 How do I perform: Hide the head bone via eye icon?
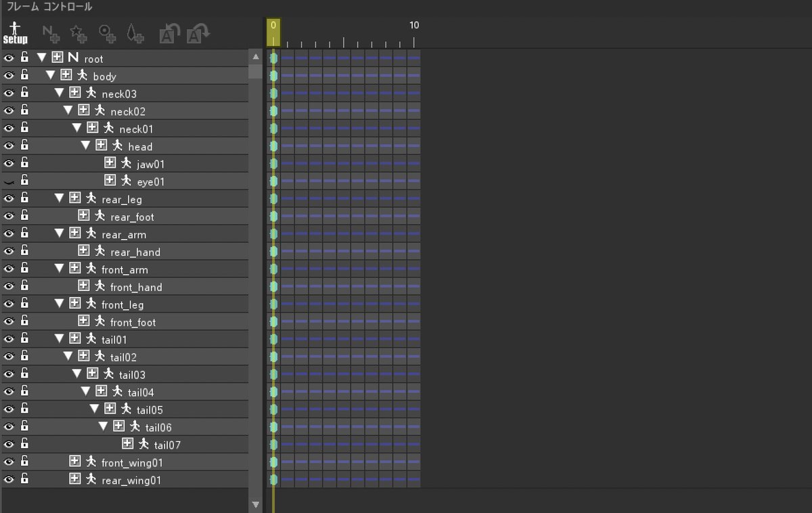(9, 146)
